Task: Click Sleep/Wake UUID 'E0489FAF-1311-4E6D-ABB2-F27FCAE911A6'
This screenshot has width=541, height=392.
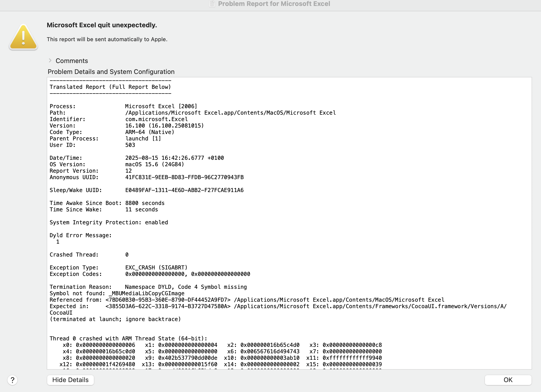Action: 184,190
